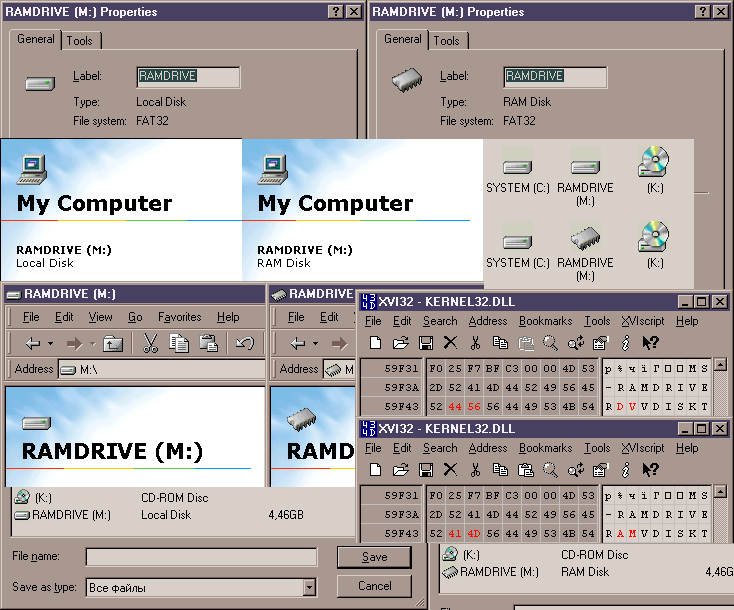Image resolution: width=734 pixels, height=610 pixels.
Task: Click offset '59F43' in XVI32 window showing RDVVDISKT
Action: click(x=401, y=407)
